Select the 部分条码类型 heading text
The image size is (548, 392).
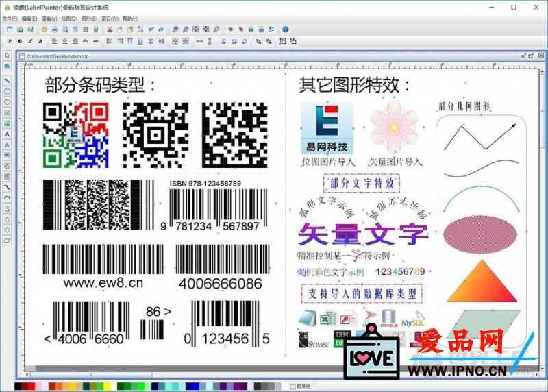pyautogui.click(x=100, y=85)
